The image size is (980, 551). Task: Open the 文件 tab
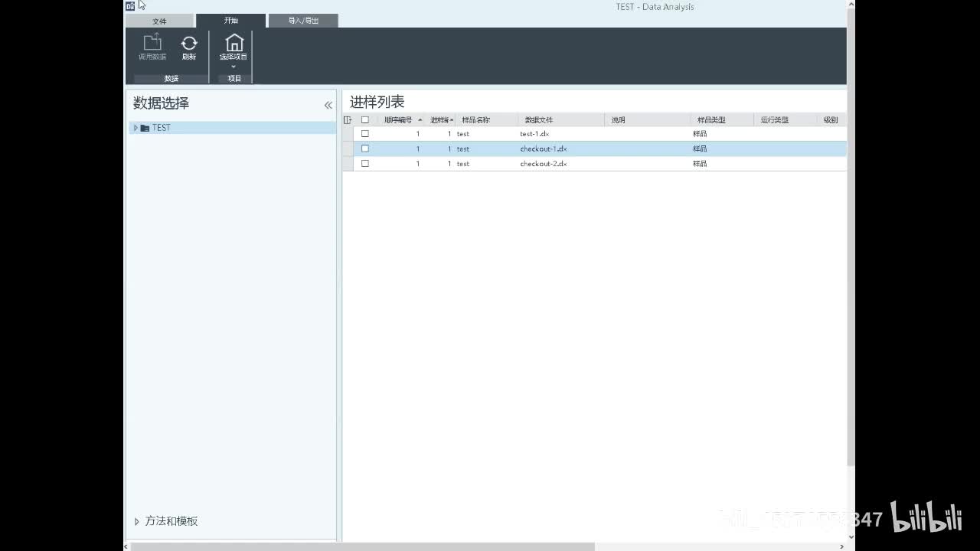159,21
